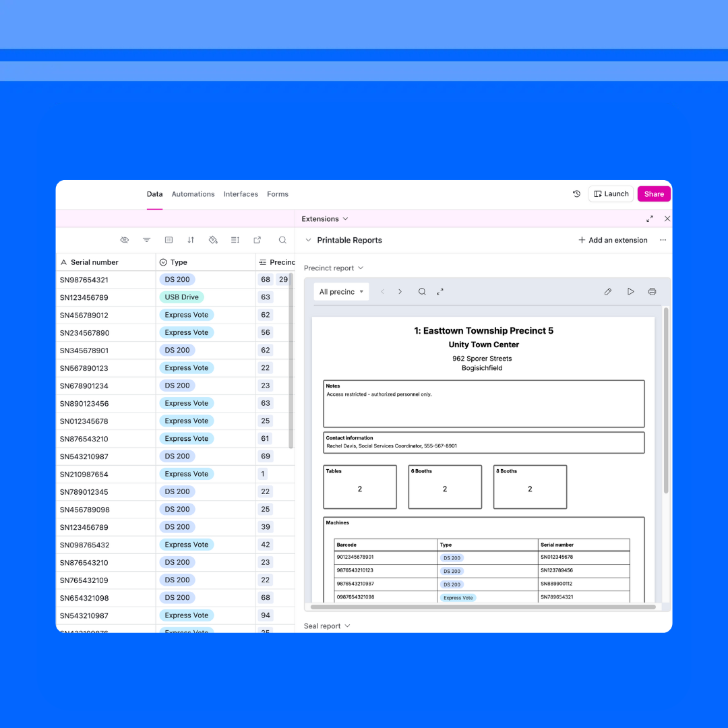
Task: Open the Interfaces tab
Action: (241, 193)
